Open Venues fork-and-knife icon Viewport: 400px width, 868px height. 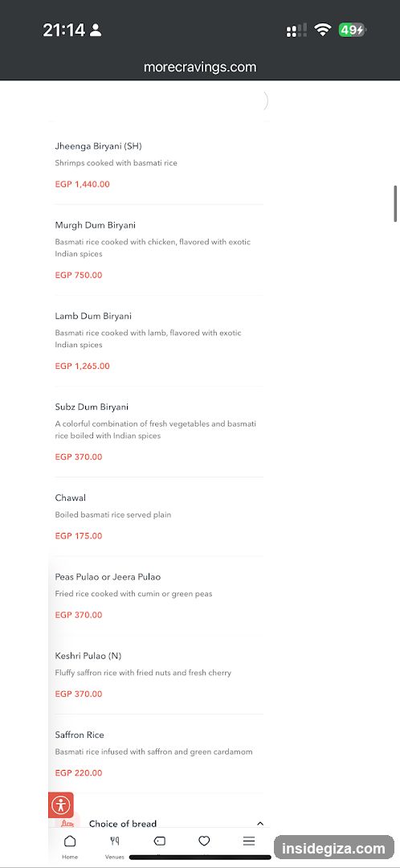pos(115,841)
